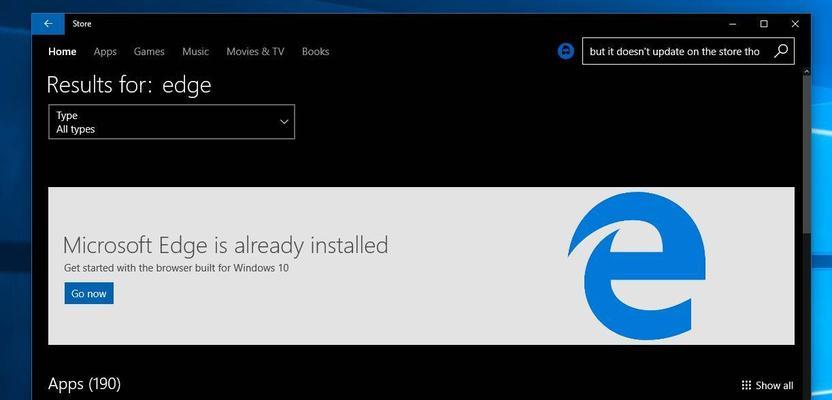Viewport: 832px width, 400px height.
Task: Click 'Get started with the browser' text
Action: click(x=176, y=268)
